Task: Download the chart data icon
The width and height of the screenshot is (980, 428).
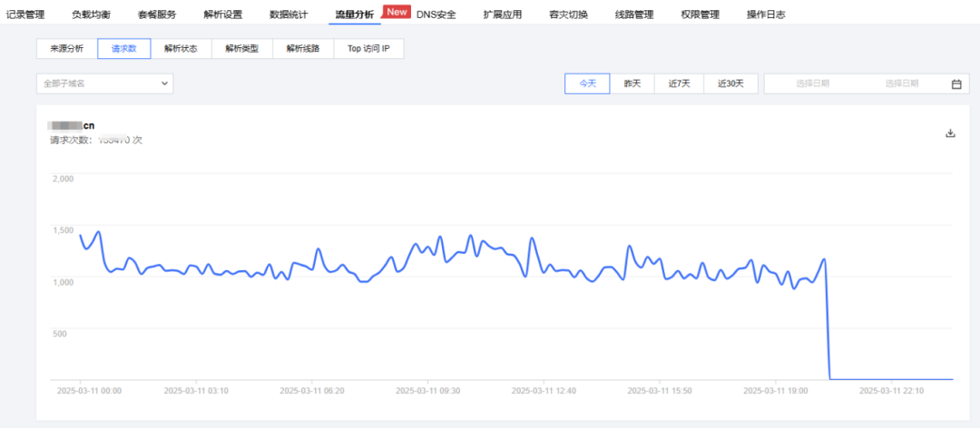Action: pos(951,133)
